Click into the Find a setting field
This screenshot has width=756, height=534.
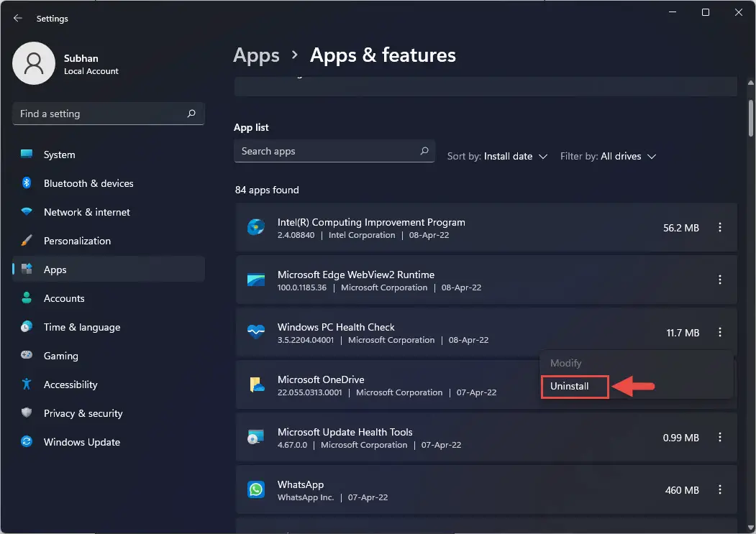[108, 114]
